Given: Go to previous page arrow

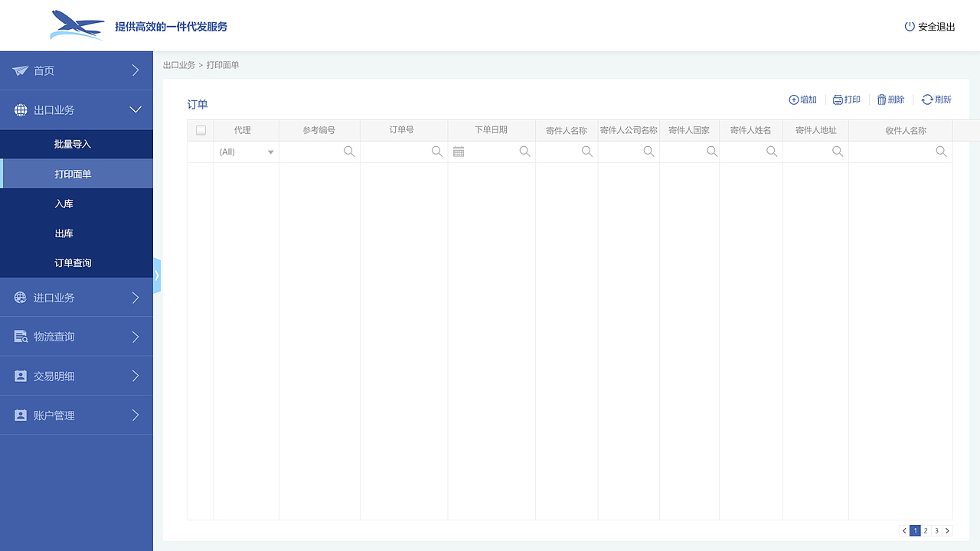Looking at the screenshot, I should tap(904, 530).
